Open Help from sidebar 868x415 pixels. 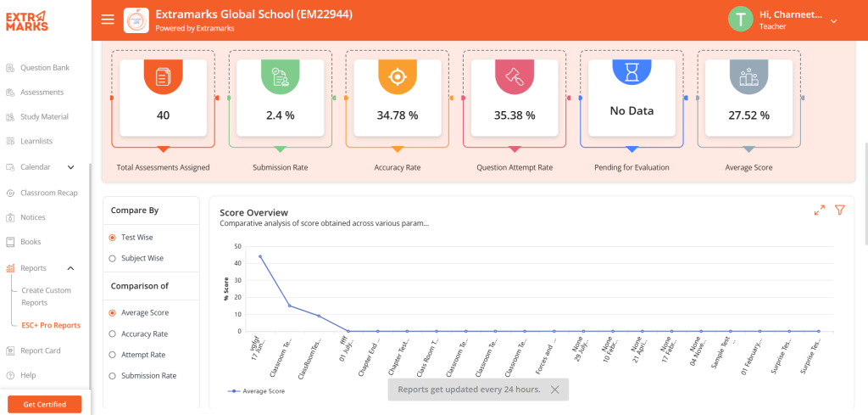28,376
